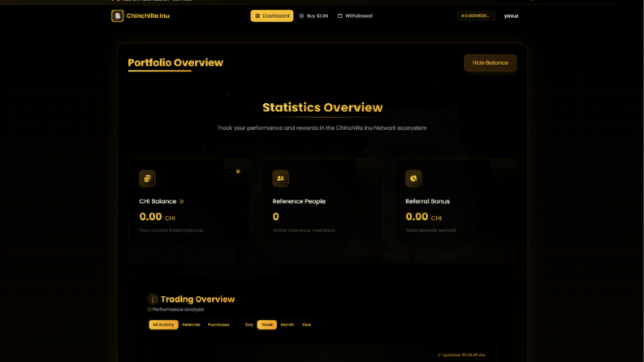Click the small icon beside Performance analysis
644x362 pixels.
pyautogui.click(x=149, y=309)
